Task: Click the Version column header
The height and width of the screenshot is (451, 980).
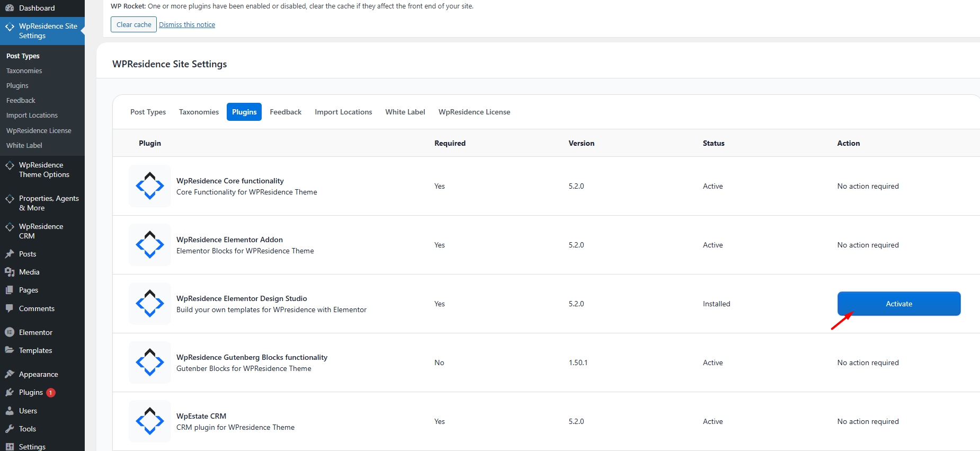Action: [581, 143]
